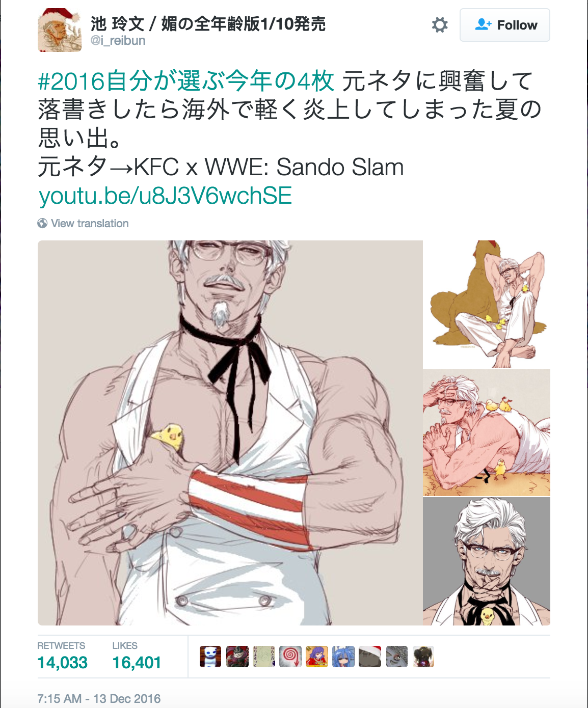View the 14,033 retweets list
The width and height of the screenshot is (588, 708).
tap(62, 657)
